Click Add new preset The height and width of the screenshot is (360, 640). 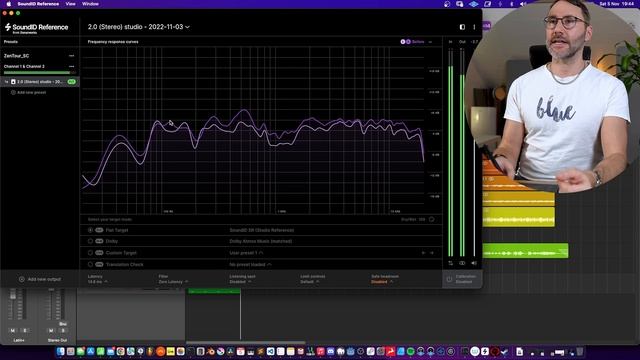(x=29, y=93)
